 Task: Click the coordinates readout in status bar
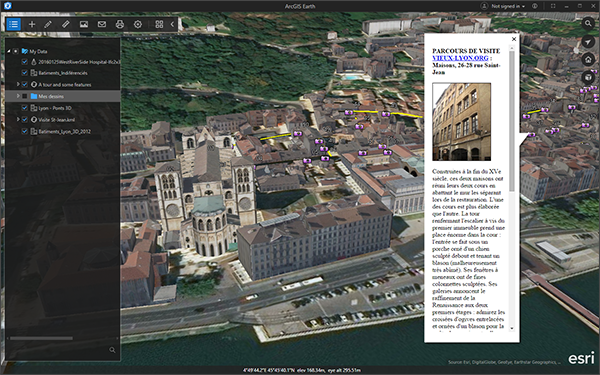(x=269, y=370)
